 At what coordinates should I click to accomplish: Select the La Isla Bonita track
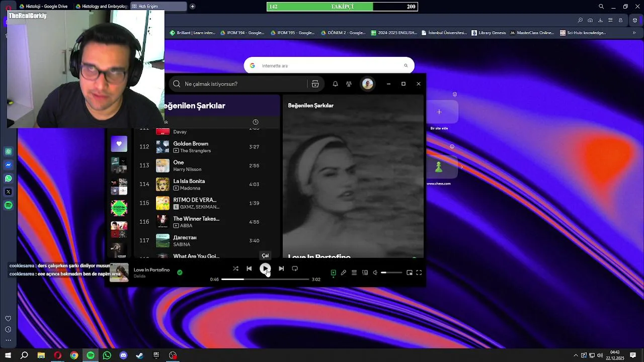click(x=206, y=185)
